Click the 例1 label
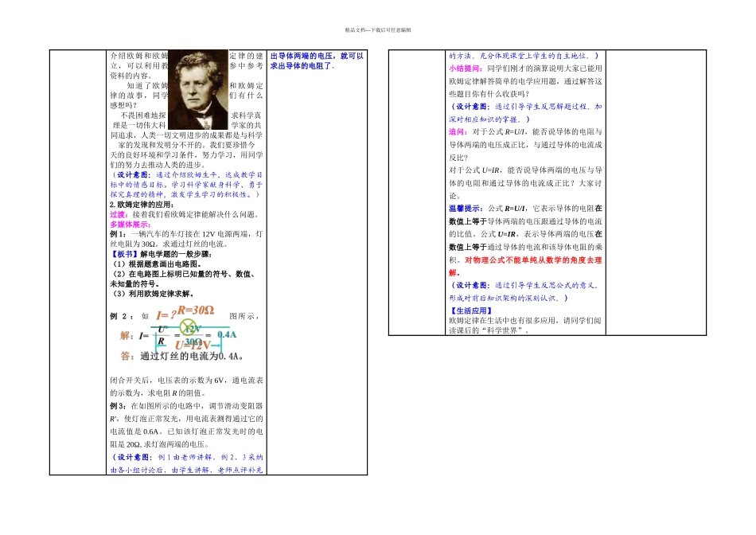Viewport: 756px width, 535px height. (x=117, y=235)
